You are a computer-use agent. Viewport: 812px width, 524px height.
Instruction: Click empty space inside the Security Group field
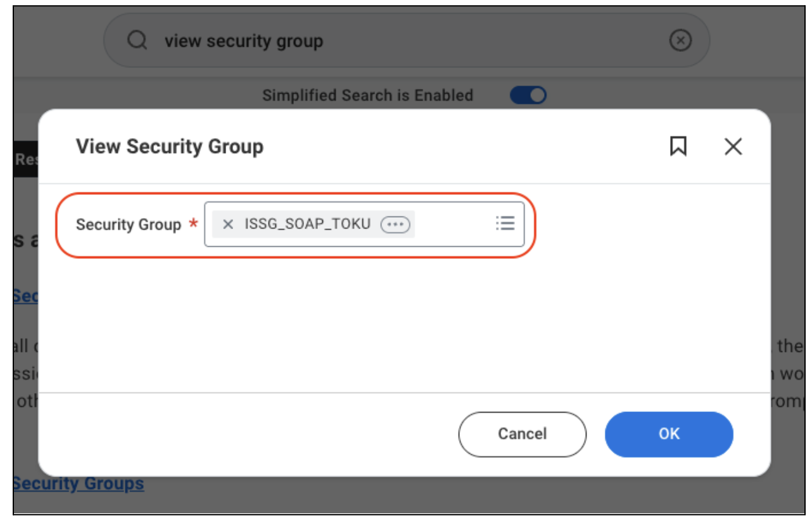454,224
